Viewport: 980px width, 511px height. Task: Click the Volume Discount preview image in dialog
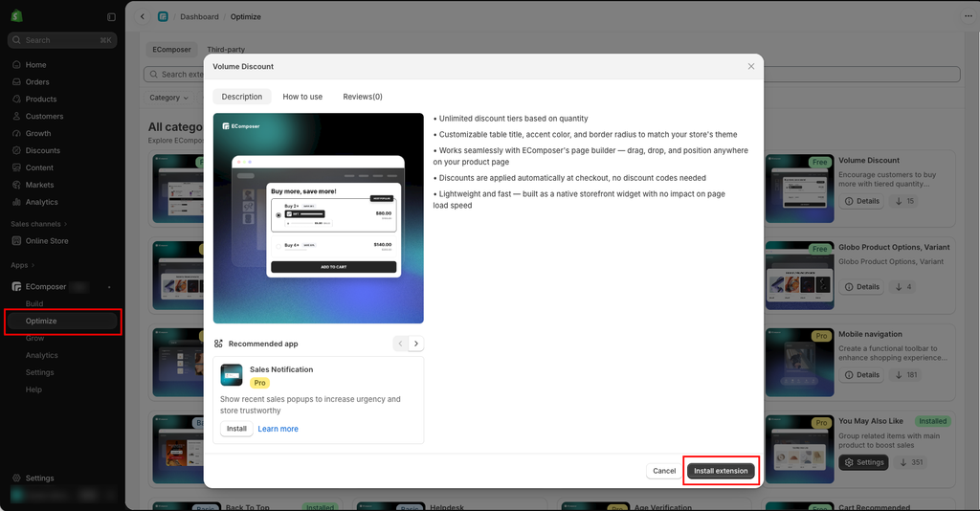click(x=318, y=218)
